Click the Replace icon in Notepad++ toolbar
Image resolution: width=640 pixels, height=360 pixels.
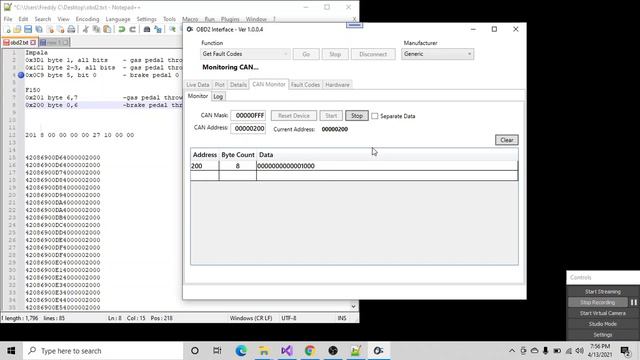point(158,29)
